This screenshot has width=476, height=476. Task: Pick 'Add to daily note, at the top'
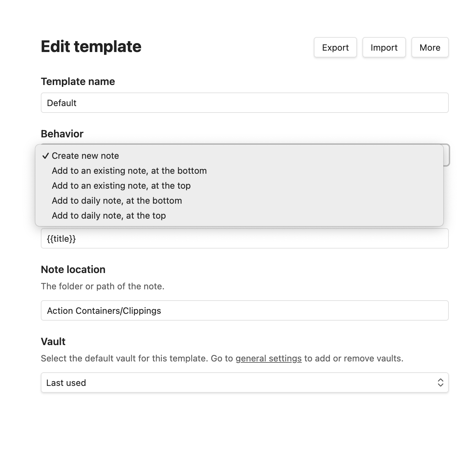(x=239, y=216)
